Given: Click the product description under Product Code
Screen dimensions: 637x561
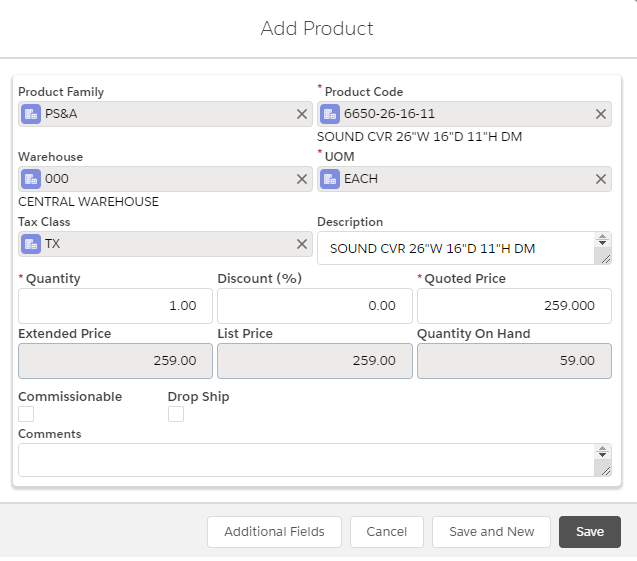Looking at the screenshot, I should coord(419,136).
